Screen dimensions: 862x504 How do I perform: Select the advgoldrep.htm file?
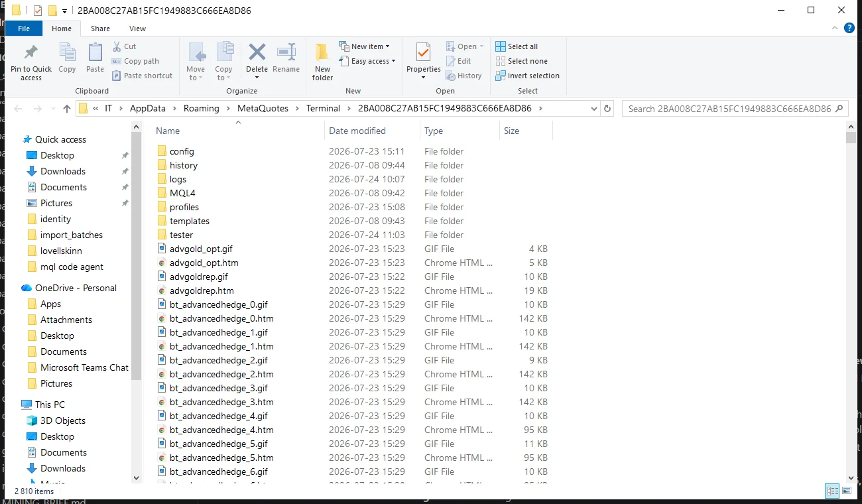[x=202, y=290]
